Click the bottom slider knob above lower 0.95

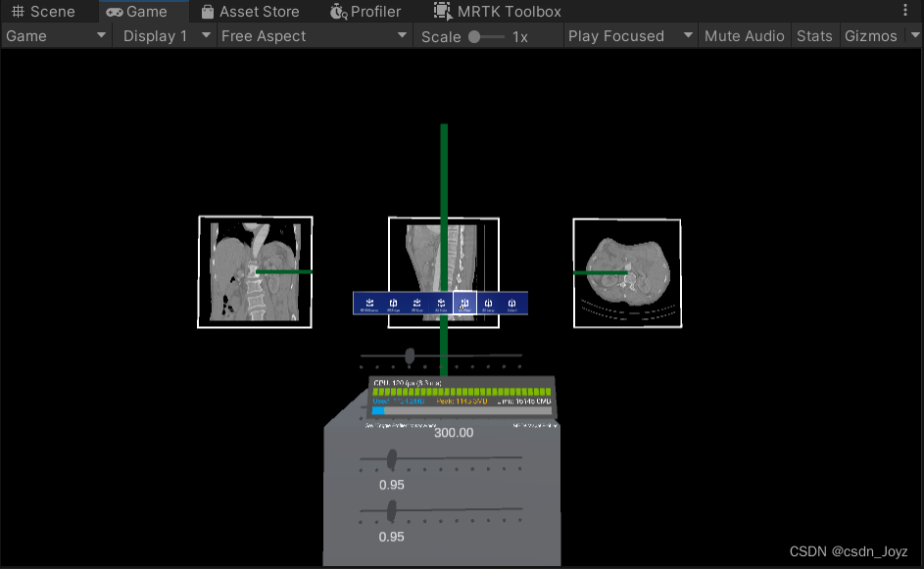(392, 510)
